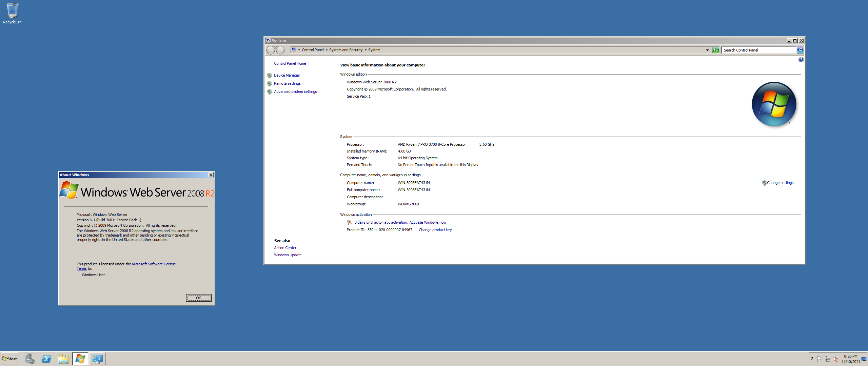Click the Search Control Panel field
The image size is (868, 366).
coord(759,50)
